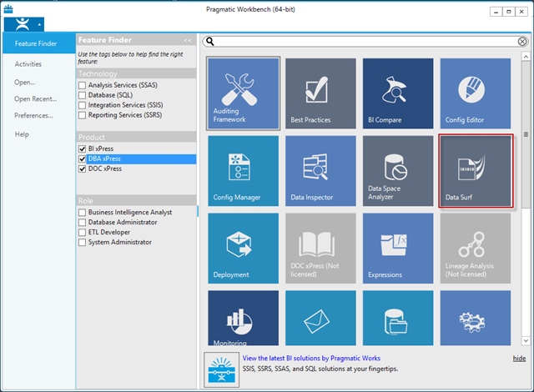Check the System Administrator role
The height and width of the screenshot is (392, 534).
point(82,242)
